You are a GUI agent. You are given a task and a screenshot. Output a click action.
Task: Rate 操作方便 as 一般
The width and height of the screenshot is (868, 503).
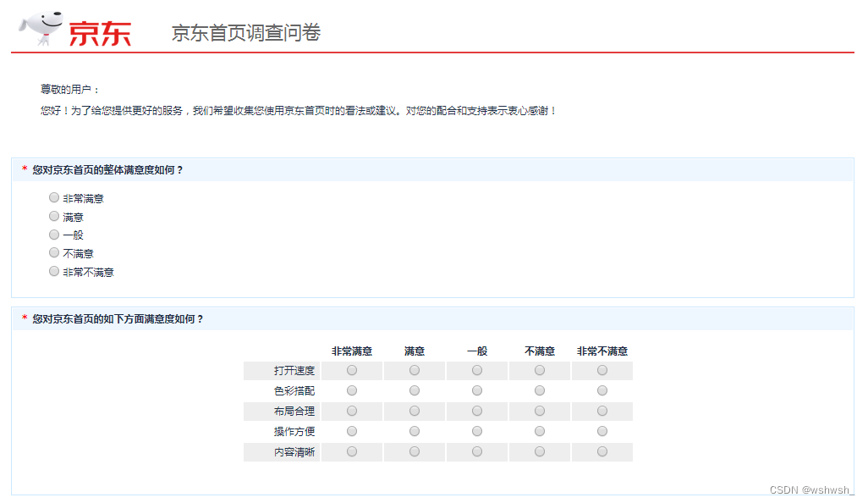[476, 431]
